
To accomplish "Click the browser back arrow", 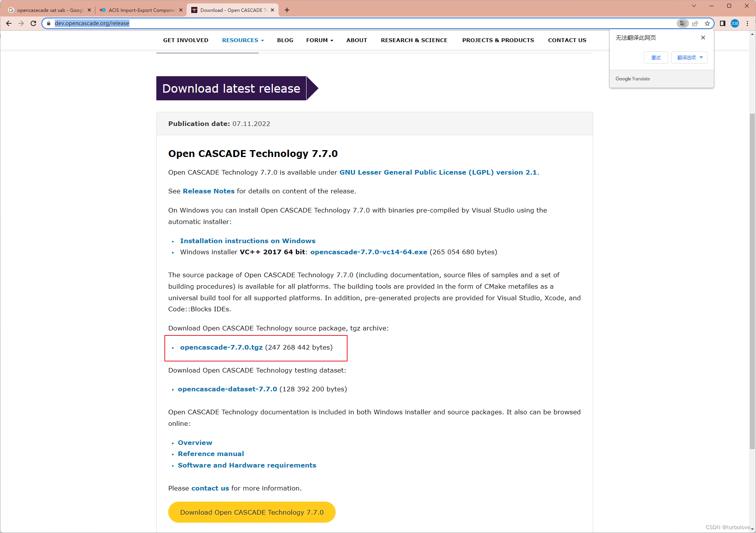I will [9, 23].
